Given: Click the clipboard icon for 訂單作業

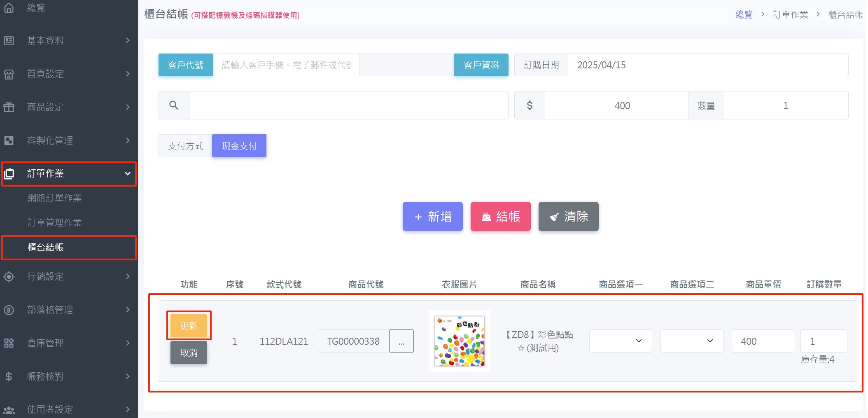Looking at the screenshot, I should (9, 173).
